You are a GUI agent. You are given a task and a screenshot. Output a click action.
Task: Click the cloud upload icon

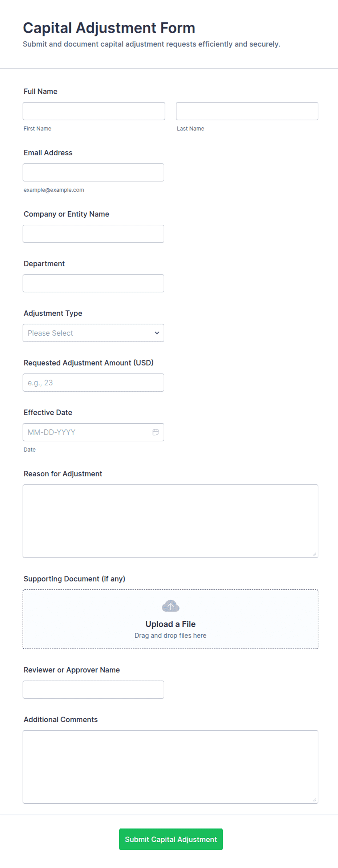pyautogui.click(x=170, y=606)
